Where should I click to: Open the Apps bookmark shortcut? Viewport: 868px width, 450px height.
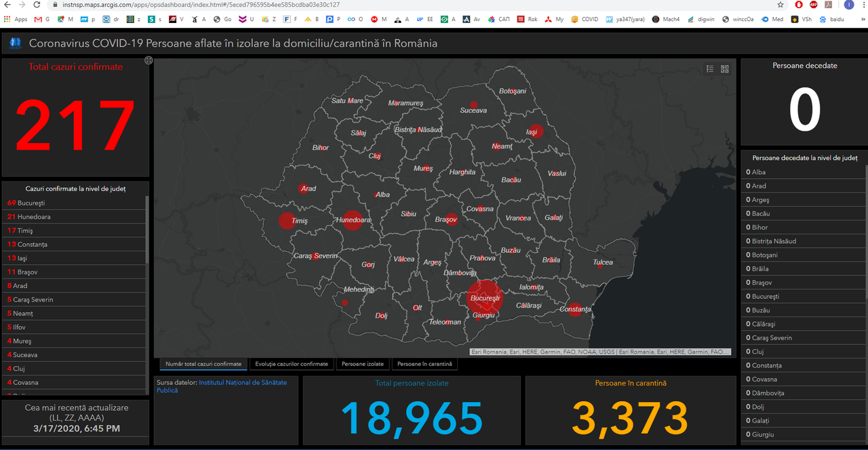pyautogui.click(x=15, y=20)
